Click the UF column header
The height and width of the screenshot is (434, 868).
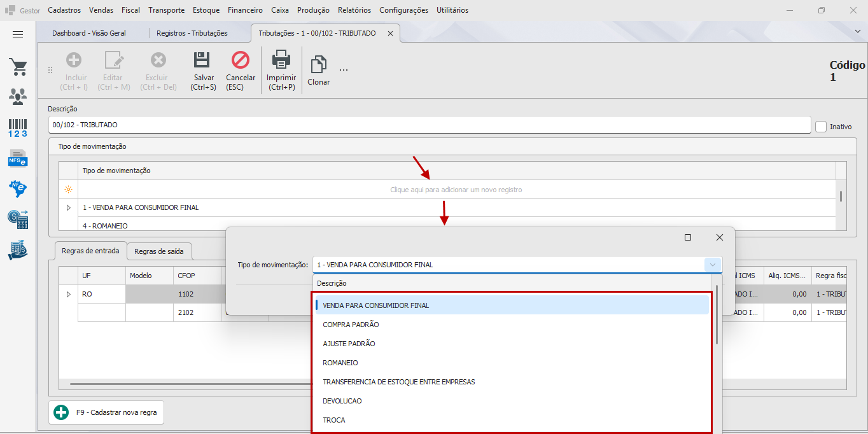[102, 276]
